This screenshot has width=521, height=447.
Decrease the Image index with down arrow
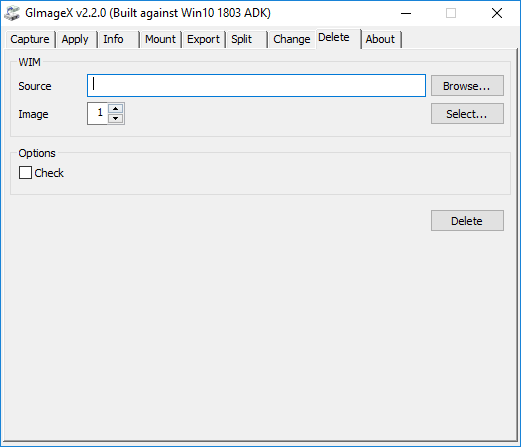[x=116, y=118]
